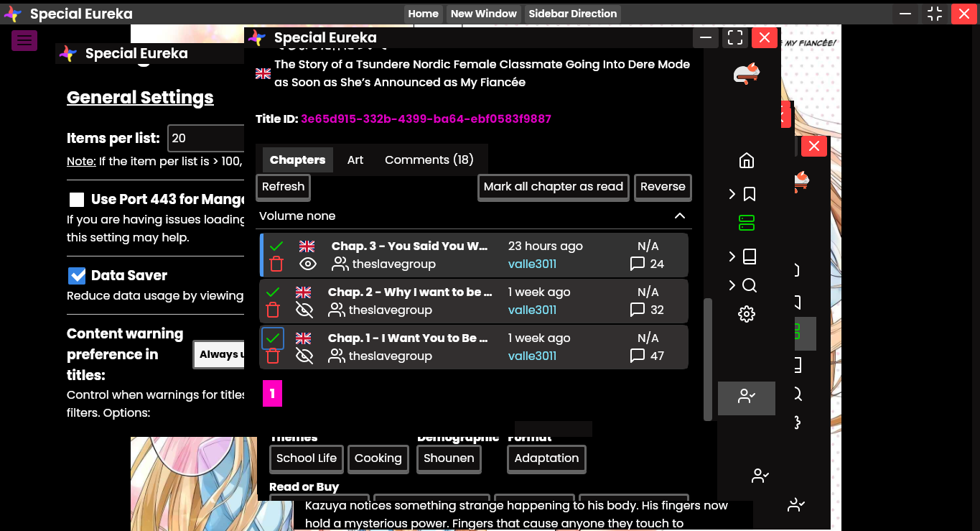Open the settings gear in the sidebar

coord(747,314)
